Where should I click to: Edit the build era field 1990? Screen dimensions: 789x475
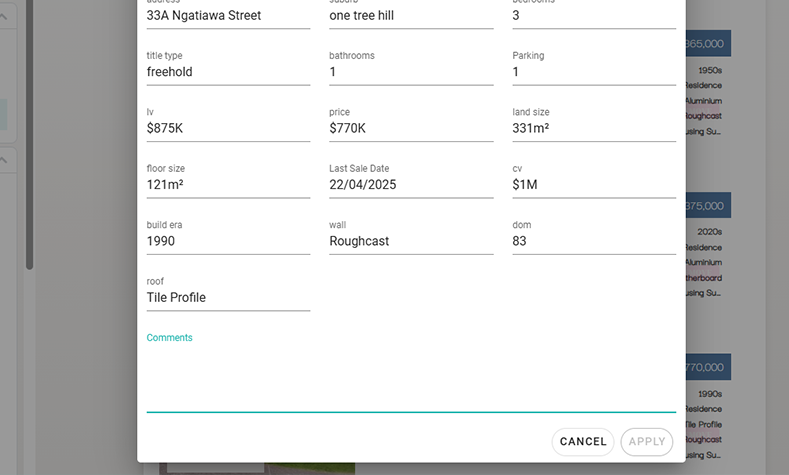(228, 241)
